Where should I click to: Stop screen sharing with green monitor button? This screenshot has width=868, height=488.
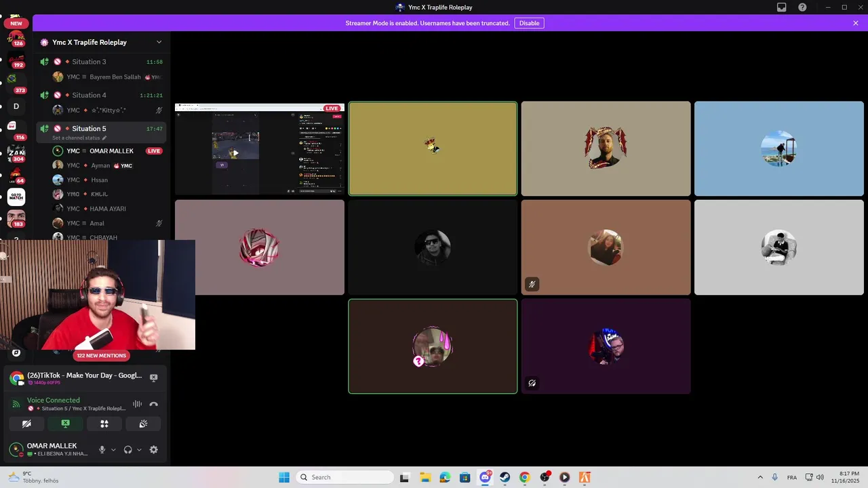pyautogui.click(x=65, y=424)
